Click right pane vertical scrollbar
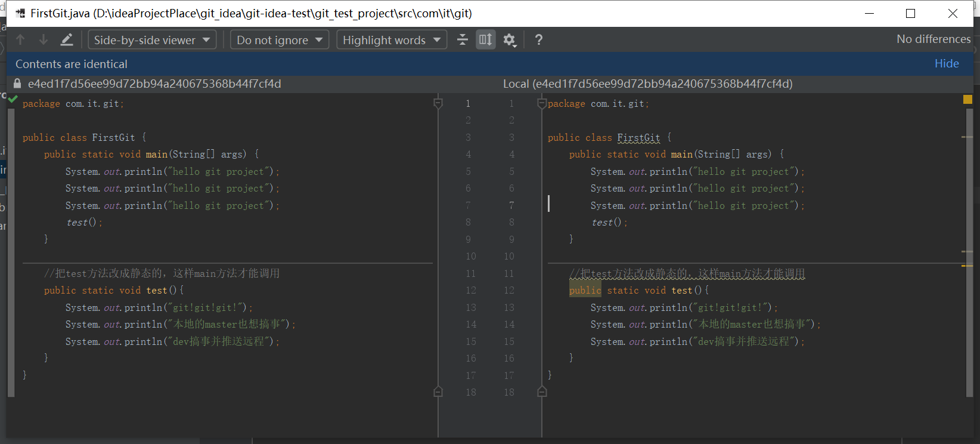980x444 pixels. (x=969, y=252)
